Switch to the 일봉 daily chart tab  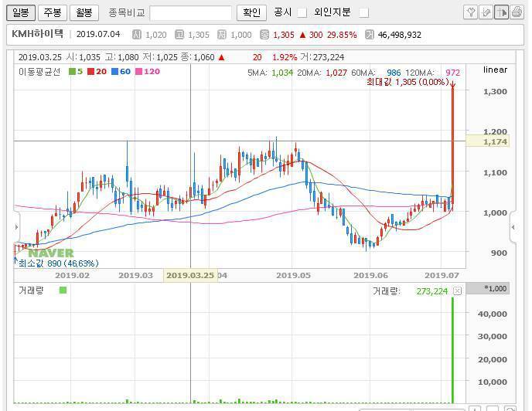point(21,13)
